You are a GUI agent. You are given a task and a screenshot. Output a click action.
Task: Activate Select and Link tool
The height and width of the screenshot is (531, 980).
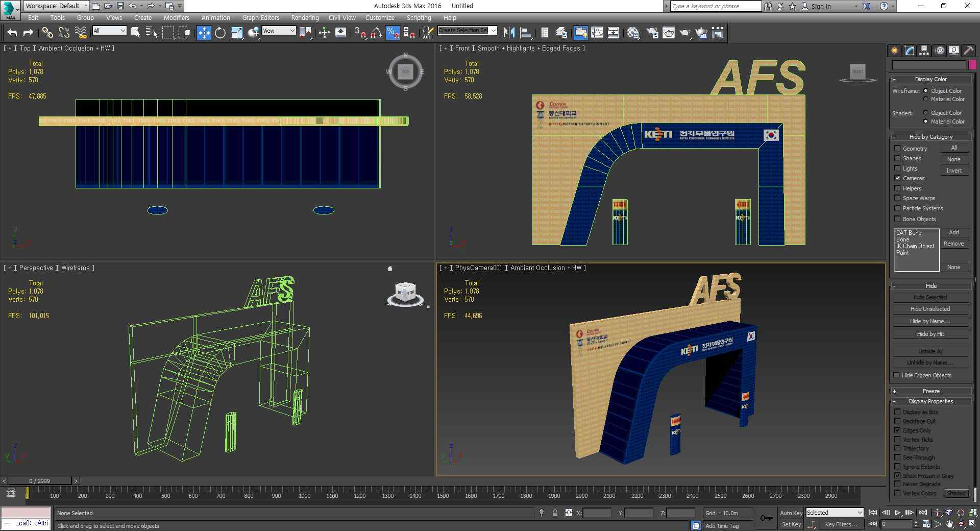click(x=47, y=33)
